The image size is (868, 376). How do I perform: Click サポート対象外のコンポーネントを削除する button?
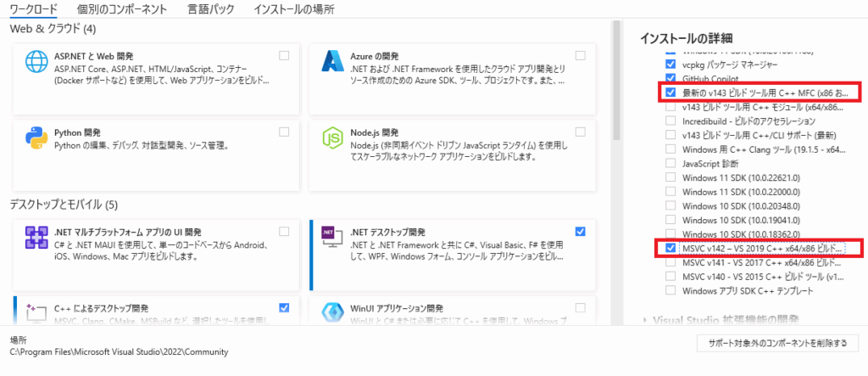tap(776, 343)
